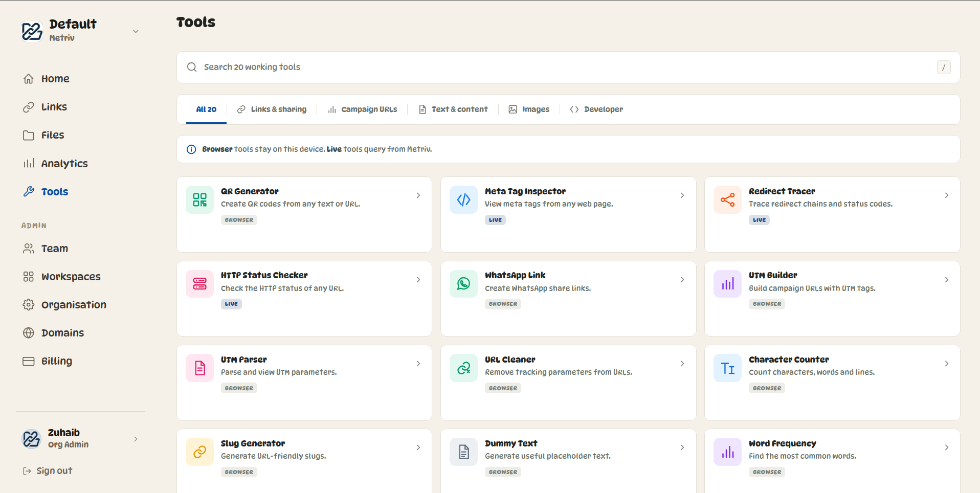Open the UTM Builder title link

tap(773, 275)
